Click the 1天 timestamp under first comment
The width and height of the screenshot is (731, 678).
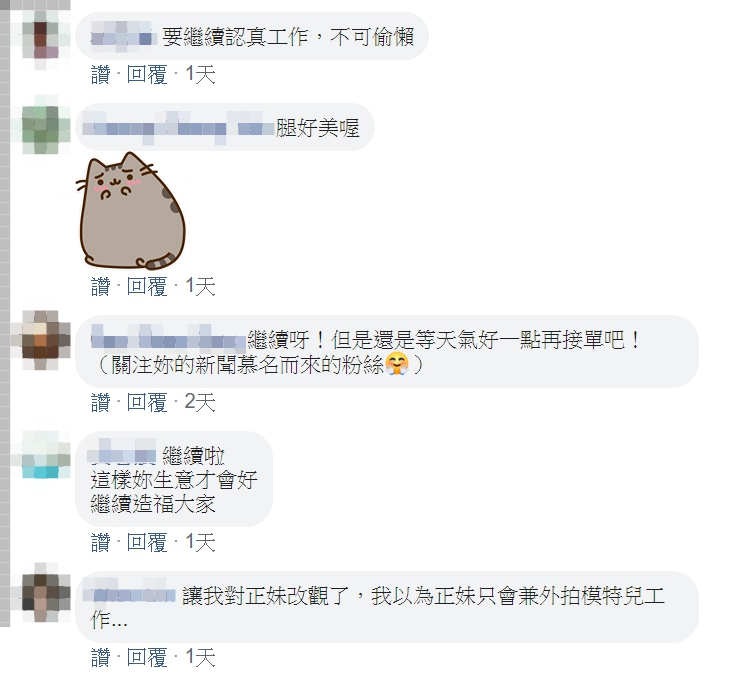200,74
